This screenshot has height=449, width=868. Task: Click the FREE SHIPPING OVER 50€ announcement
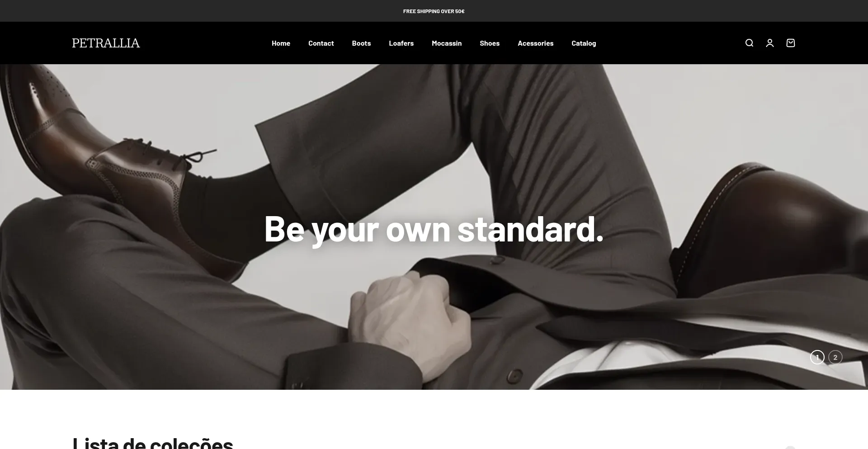pos(434,11)
